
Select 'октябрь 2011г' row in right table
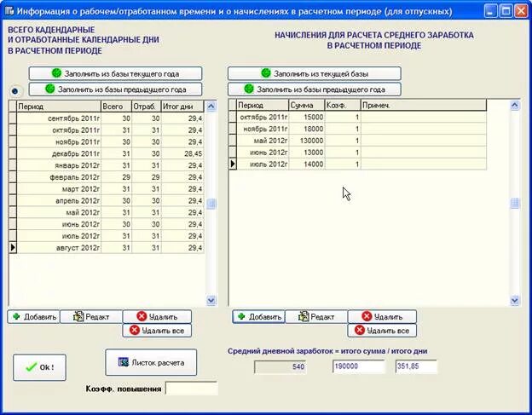coord(357,117)
